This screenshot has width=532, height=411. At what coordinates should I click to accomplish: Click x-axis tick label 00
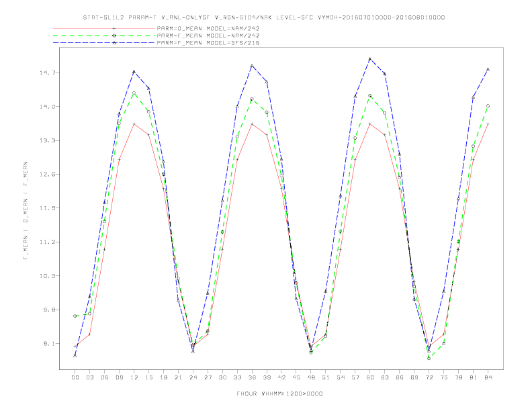(x=75, y=377)
